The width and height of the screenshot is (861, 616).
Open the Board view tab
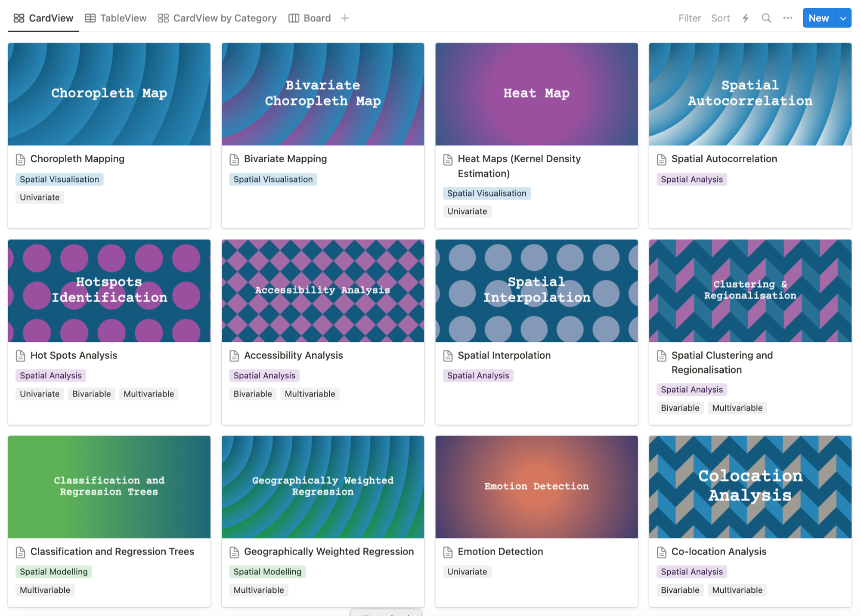coord(310,18)
